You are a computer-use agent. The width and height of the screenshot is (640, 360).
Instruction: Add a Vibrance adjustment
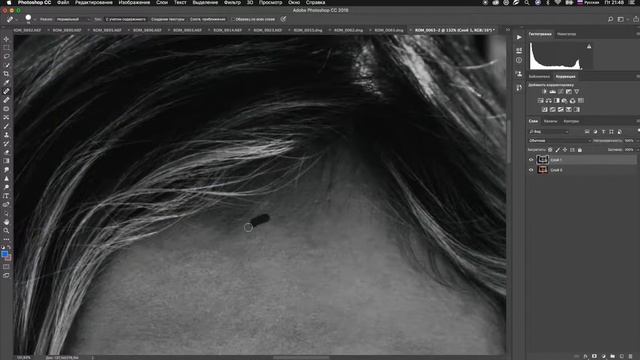point(576,92)
